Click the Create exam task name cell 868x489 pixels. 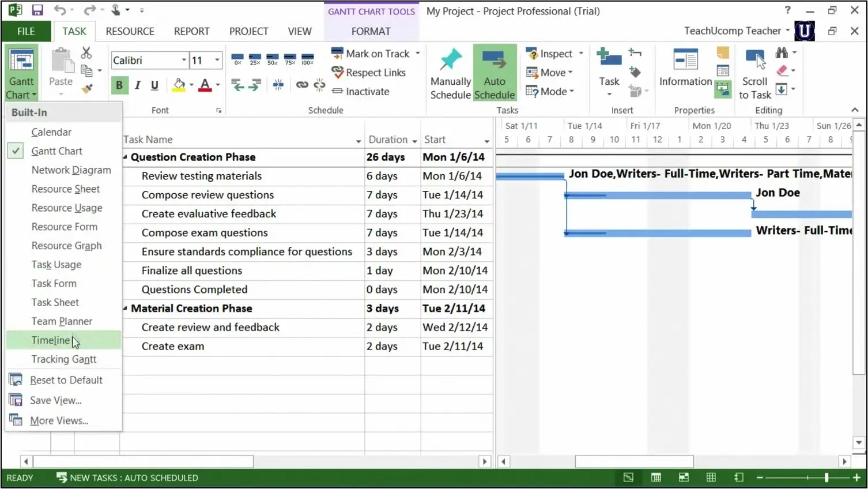point(173,346)
